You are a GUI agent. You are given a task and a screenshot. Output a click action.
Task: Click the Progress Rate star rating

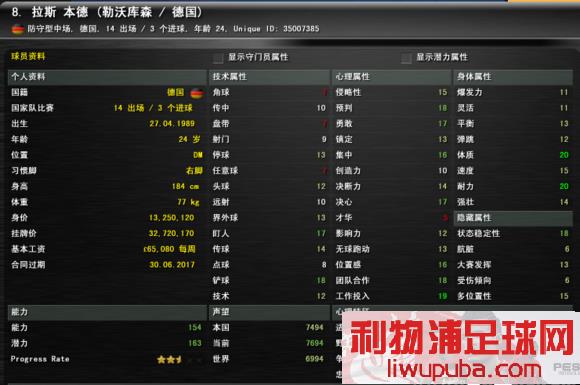179,359
